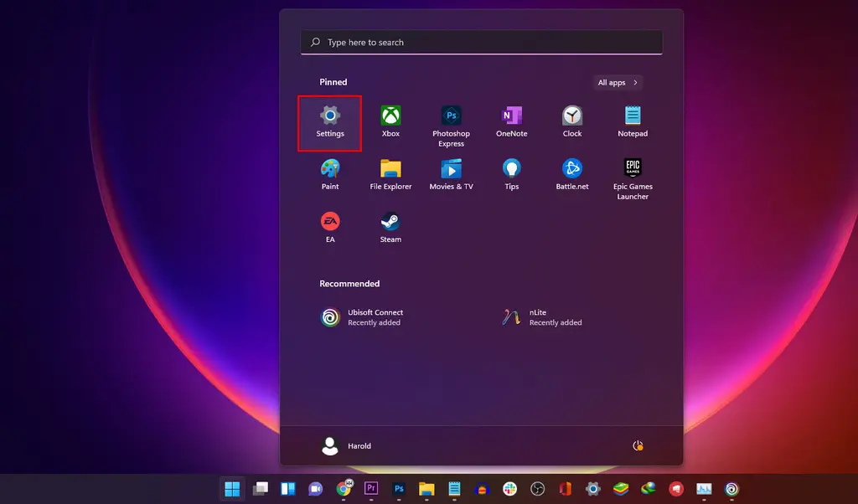The width and height of the screenshot is (858, 504).
Task: Open Microsoft Office on the taskbar
Action: (566, 488)
